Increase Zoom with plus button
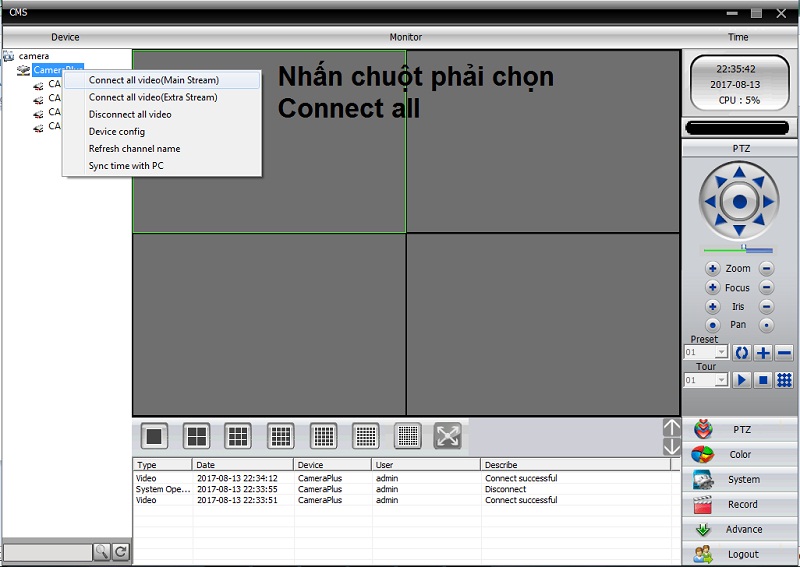The height and width of the screenshot is (567, 800). click(713, 268)
